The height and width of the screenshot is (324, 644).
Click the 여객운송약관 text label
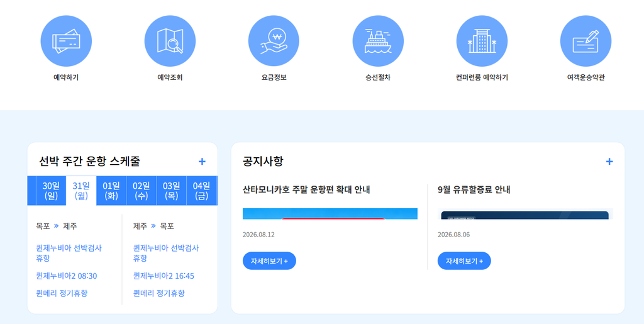click(586, 77)
